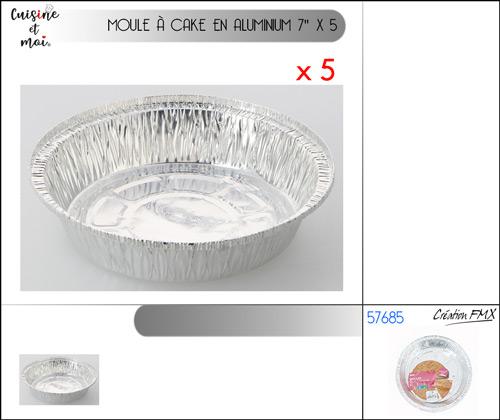The image size is (500, 420).
Task: Click the 7" size text in title
Action: click(x=304, y=25)
